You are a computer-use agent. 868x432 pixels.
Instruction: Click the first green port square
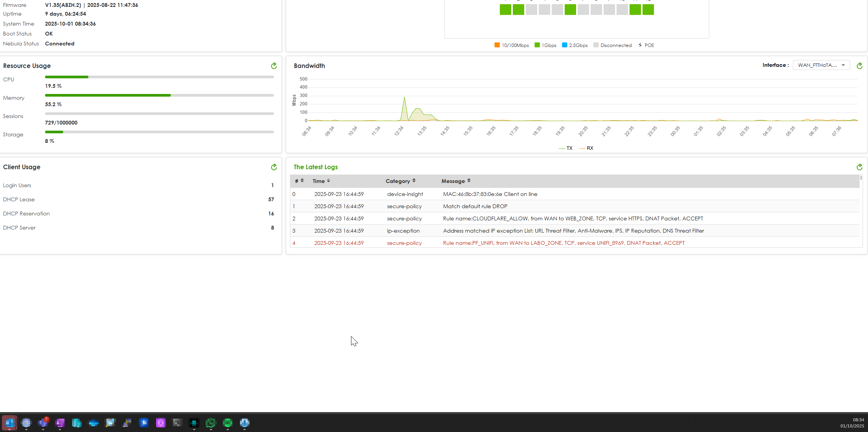[x=505, y=10]
